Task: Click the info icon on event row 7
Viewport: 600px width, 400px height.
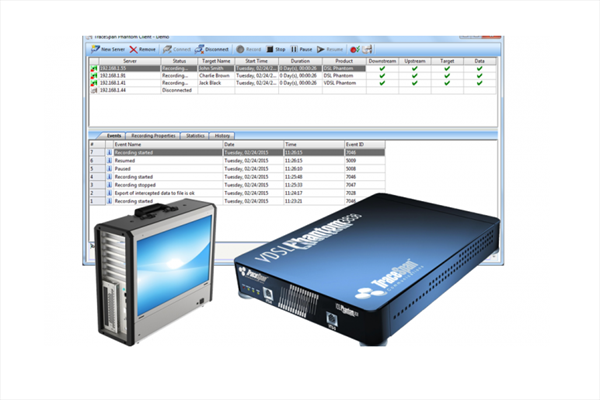Action: click(109, 152)
